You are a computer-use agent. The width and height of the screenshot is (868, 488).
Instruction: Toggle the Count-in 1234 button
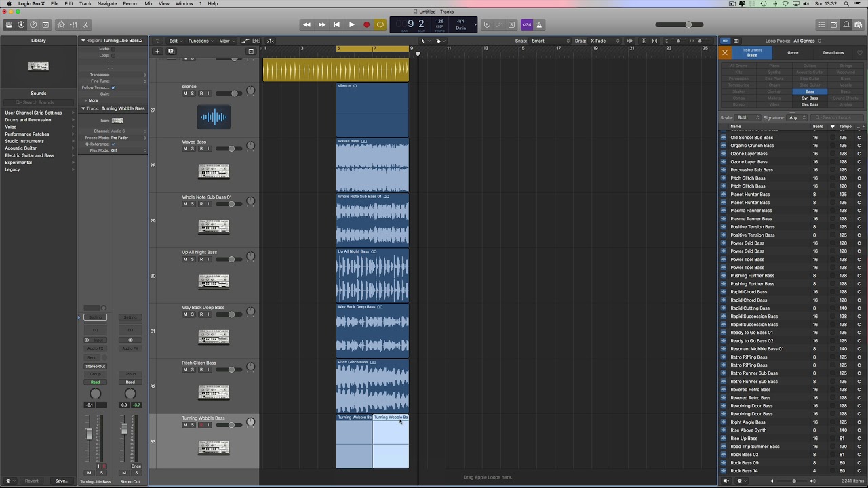coord(527,24)
